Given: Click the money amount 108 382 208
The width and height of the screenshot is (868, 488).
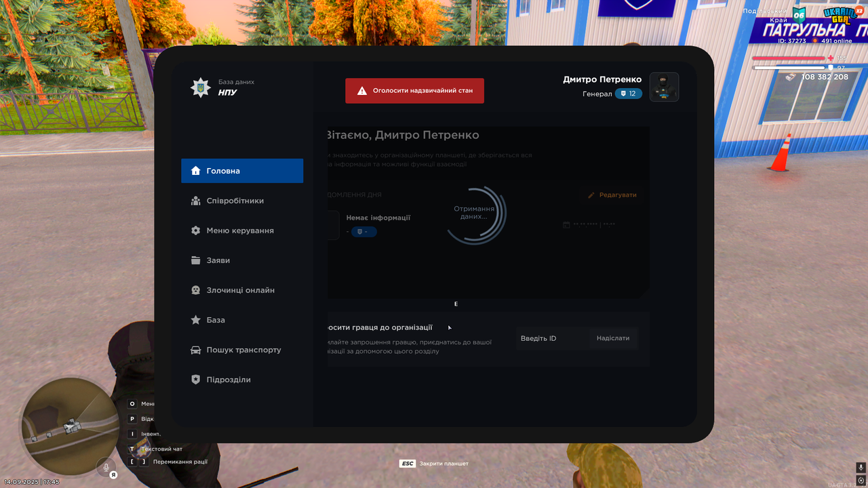Looking at the screenshot, I should [x=825, y=77].
